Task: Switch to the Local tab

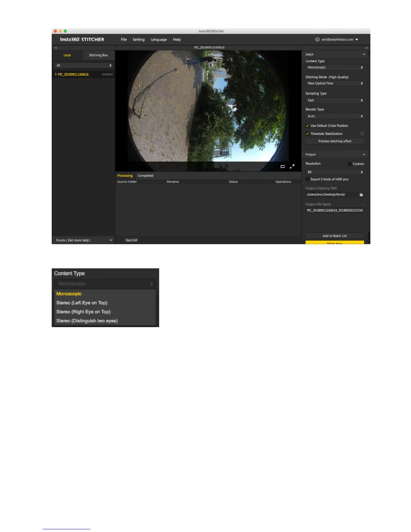Action: 67,55
